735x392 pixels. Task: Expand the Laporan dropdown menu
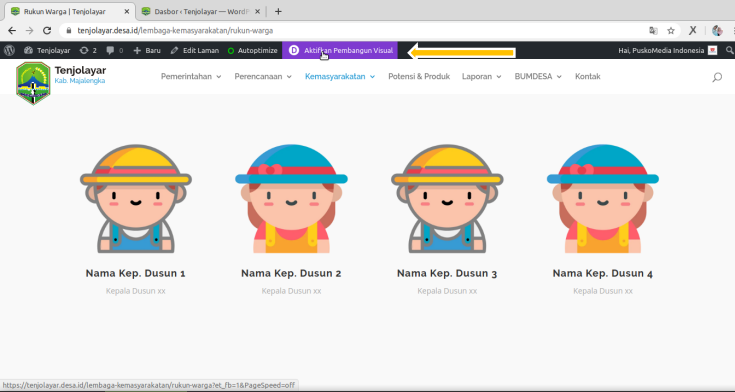point(481,76)
